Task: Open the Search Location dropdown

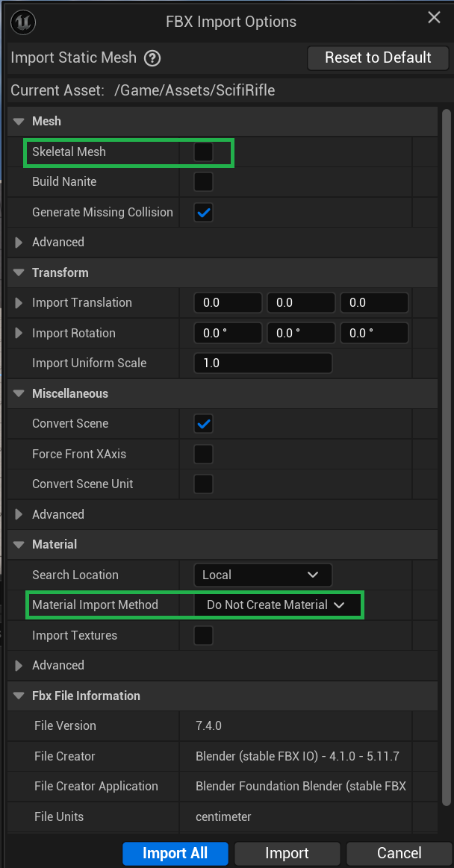Action: click(263, 575)
